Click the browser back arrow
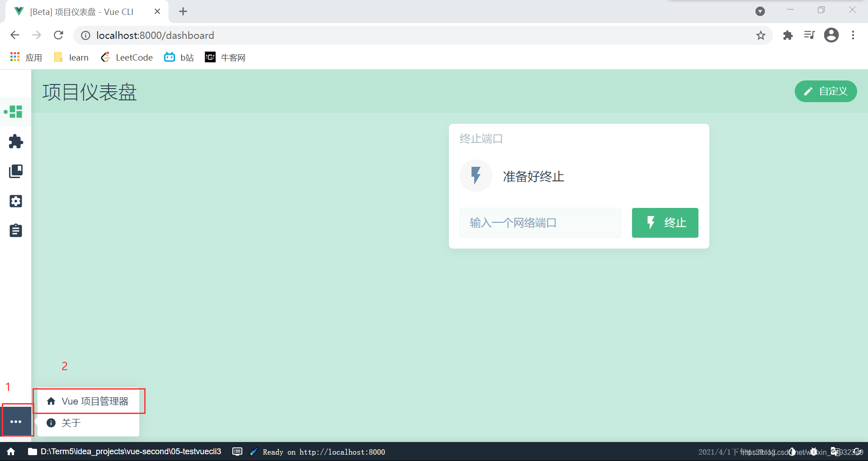This screenshot has width=868, height=461. click(x=15, y=35)
